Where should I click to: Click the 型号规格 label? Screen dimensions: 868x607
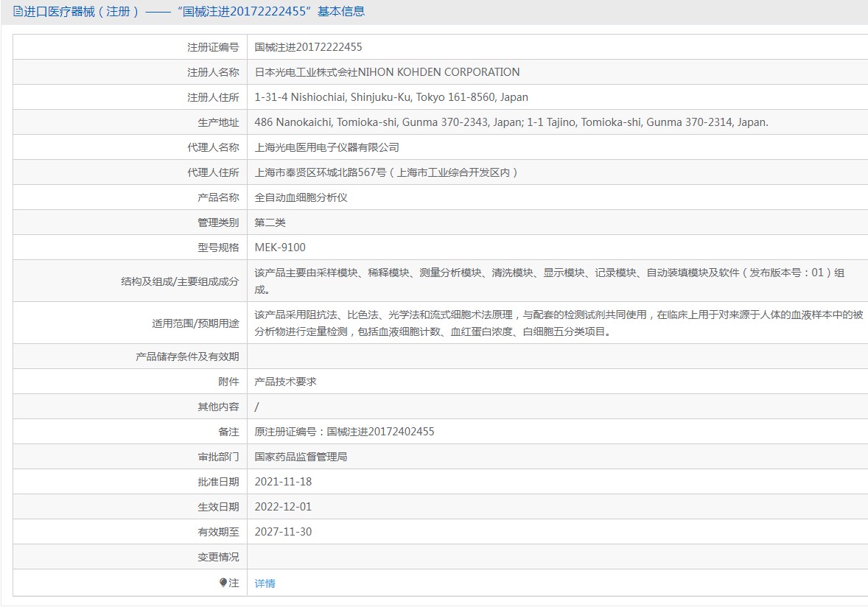pos(219,248)
